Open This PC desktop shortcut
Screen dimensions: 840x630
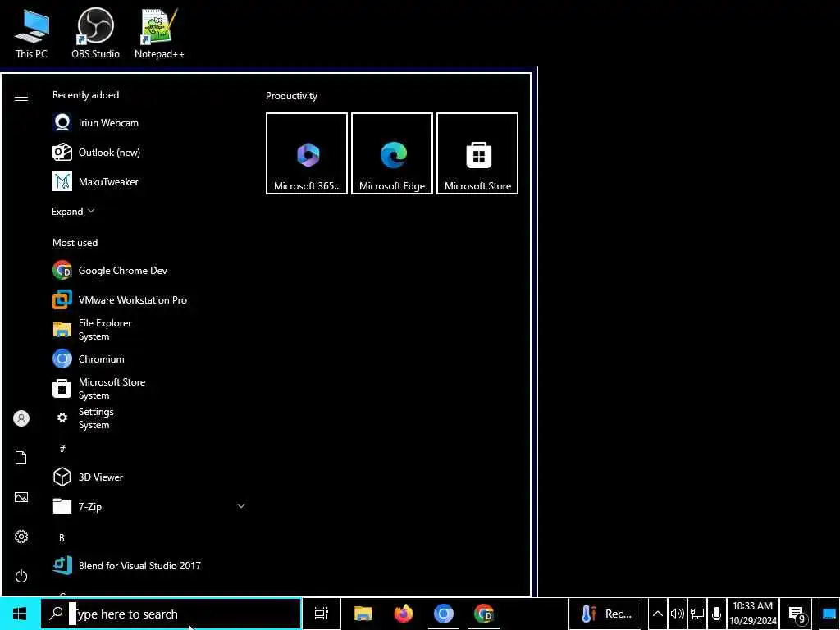[32, 33]
